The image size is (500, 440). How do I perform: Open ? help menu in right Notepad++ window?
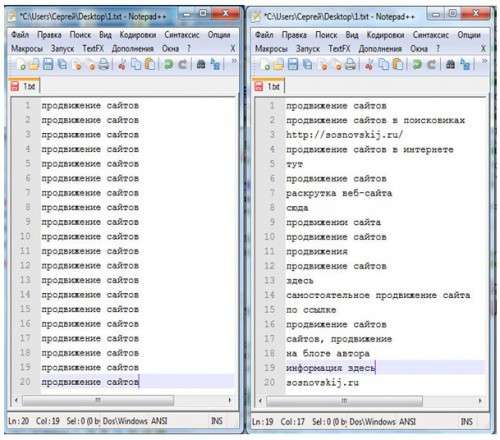[x=438, y=49]
